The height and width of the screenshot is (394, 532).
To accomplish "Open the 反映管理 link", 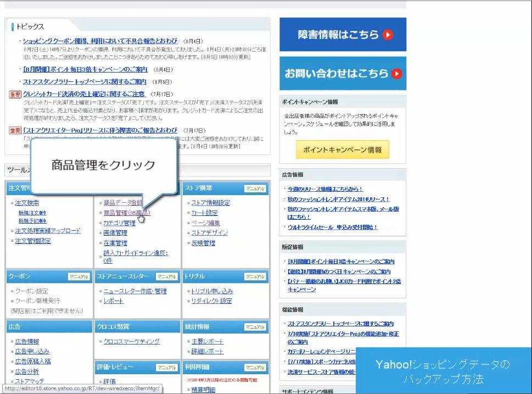I will (x=203, y=243).
